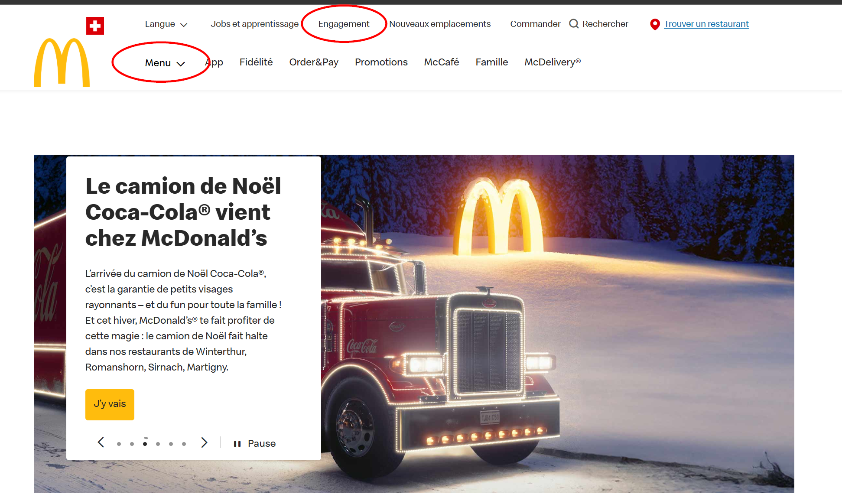Select the last carousel position dot
This screenshot has width=842, height=504.
click(x=184, y=443)
